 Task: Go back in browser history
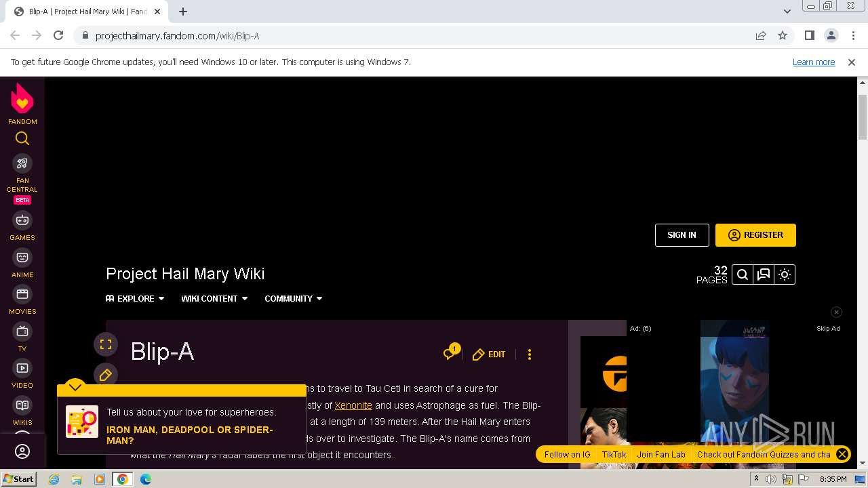(15, 36)
